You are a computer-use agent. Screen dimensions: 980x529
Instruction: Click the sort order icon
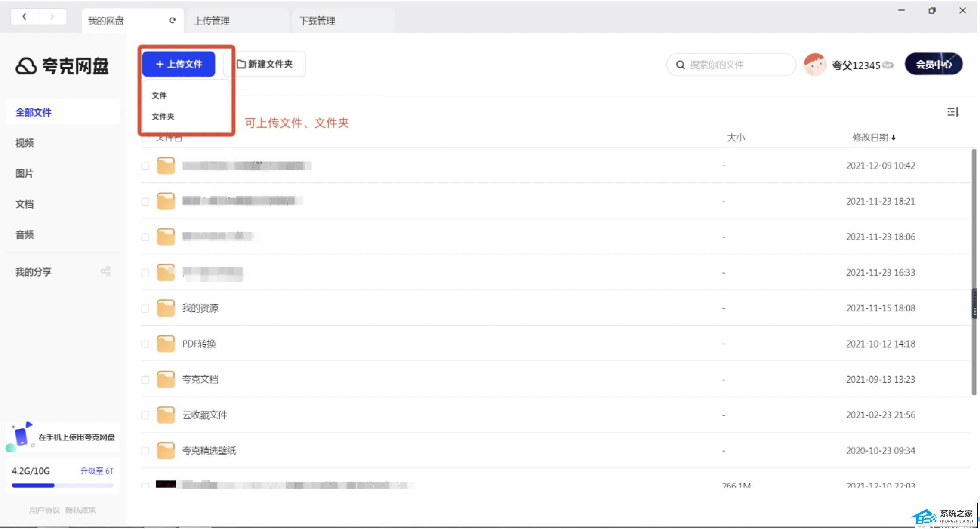click(953, 112)
